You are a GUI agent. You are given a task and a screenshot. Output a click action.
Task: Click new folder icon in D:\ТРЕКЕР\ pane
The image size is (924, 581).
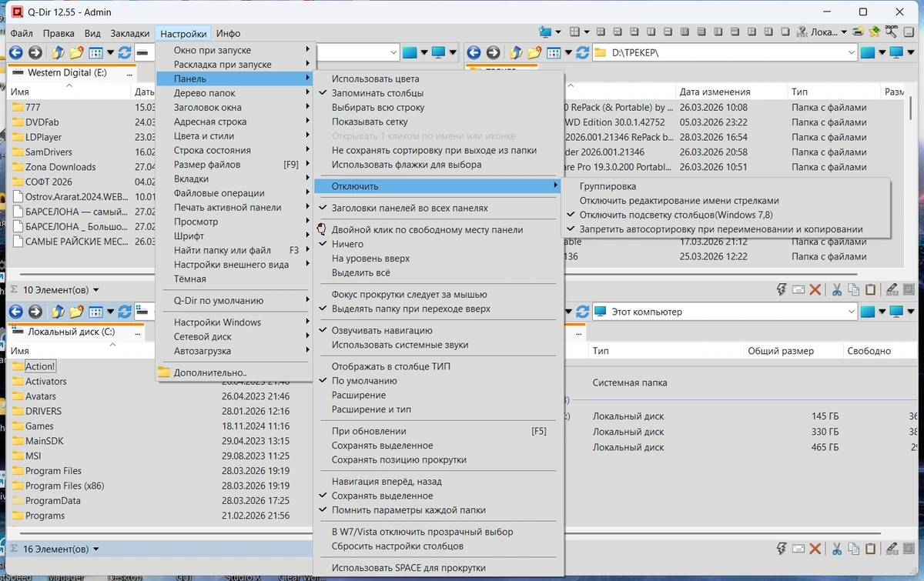[x=534, y=52]
